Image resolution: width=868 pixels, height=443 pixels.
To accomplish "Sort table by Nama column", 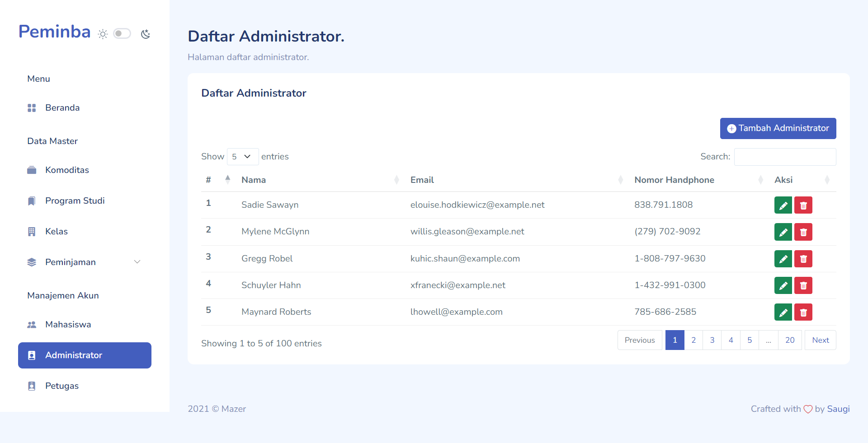I will click(321, 180).
